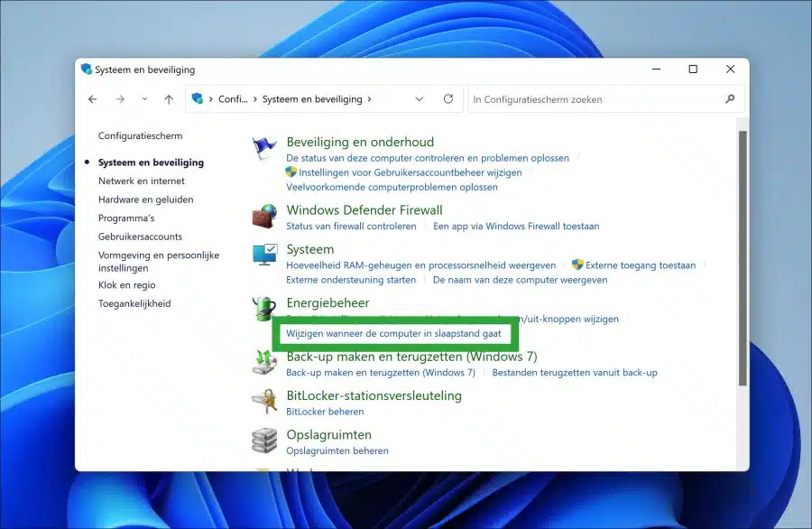Maximize the Systeem en beveiliging window
The image size is (812, 529).
693,69
